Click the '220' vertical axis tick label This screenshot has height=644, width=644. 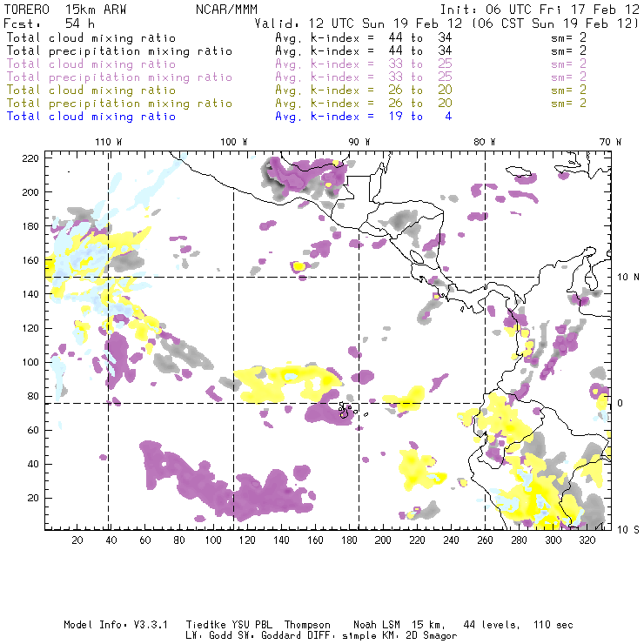point(30,158)
